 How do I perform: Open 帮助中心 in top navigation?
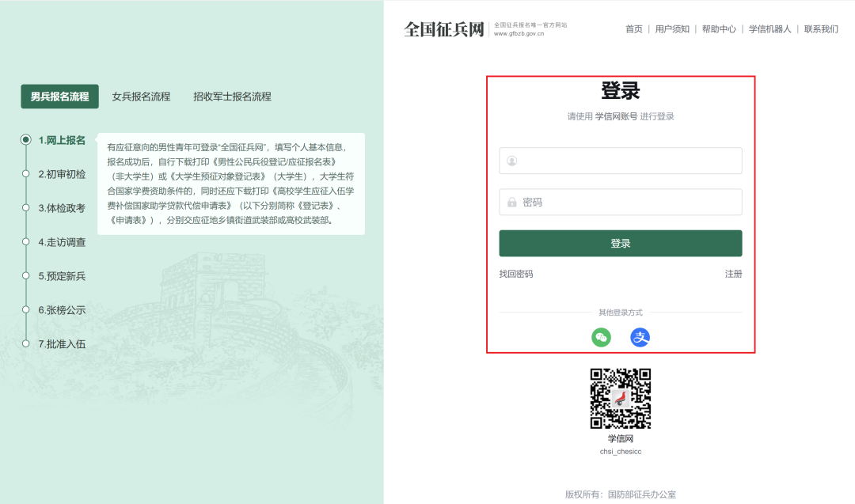tap(719, 29)
